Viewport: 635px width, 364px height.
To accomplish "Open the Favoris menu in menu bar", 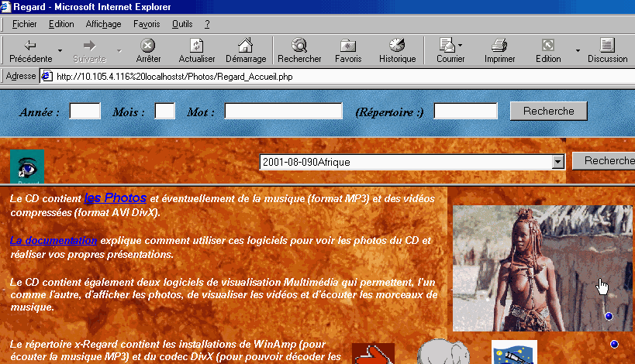I will (x=147, y=24).
